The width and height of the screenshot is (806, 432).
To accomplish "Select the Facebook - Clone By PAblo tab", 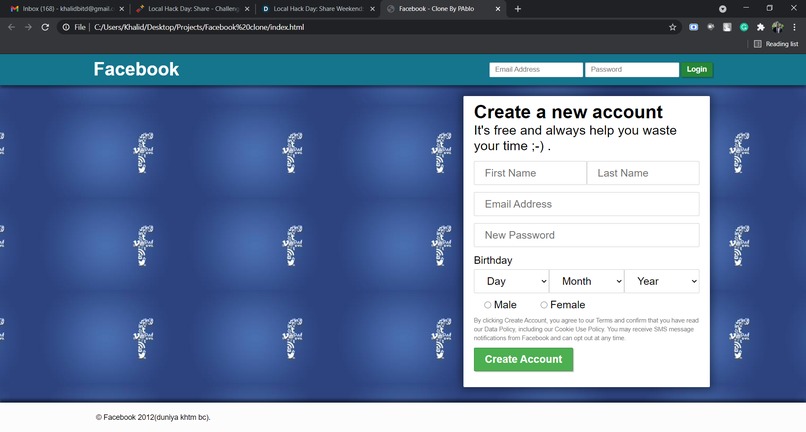I will pyautogui.click(x=443, y=9).
